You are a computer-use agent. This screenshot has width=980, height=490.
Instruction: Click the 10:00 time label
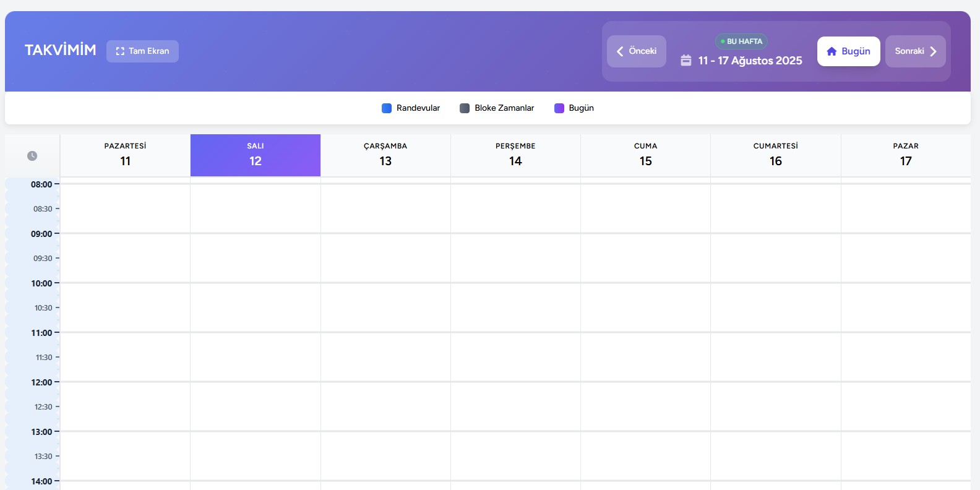pos(41,283)
